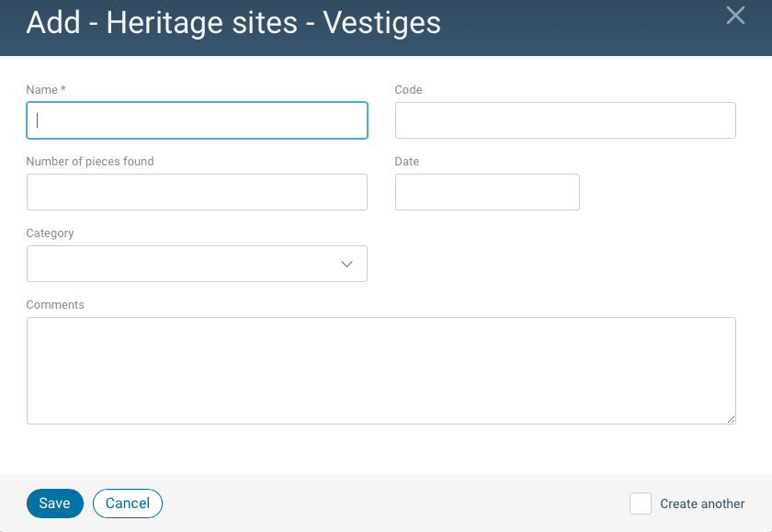Click the Date field label
This screenshot has height=532, width=772.
pos(407,161)
